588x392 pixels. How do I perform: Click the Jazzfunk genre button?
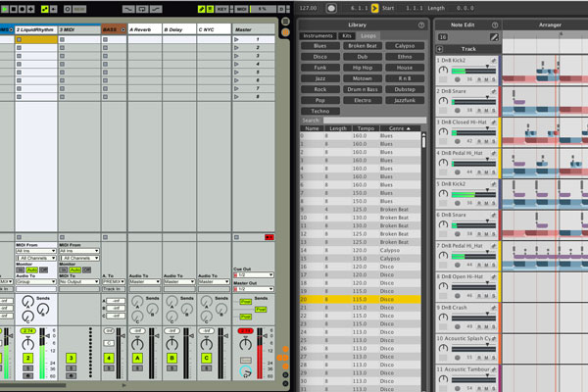(405, 100)
